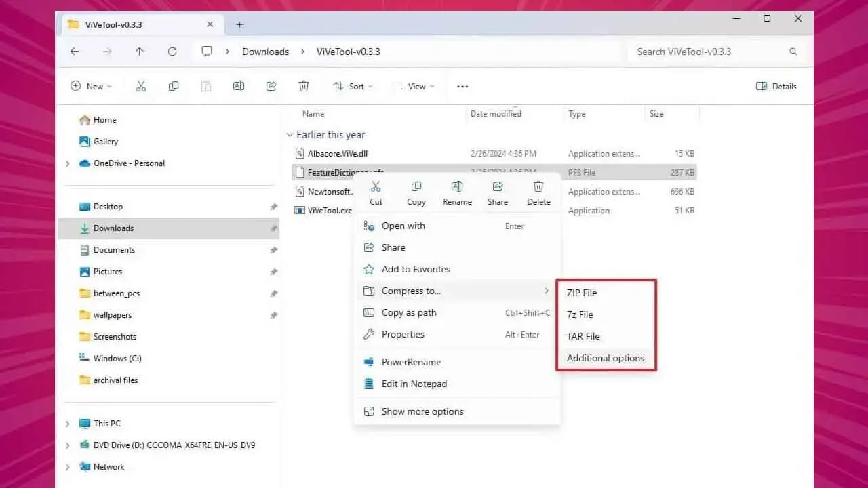Expand OneDrive - Personal tree node
The height and width of the screenshot is (488, 868).
pos(67,163)
